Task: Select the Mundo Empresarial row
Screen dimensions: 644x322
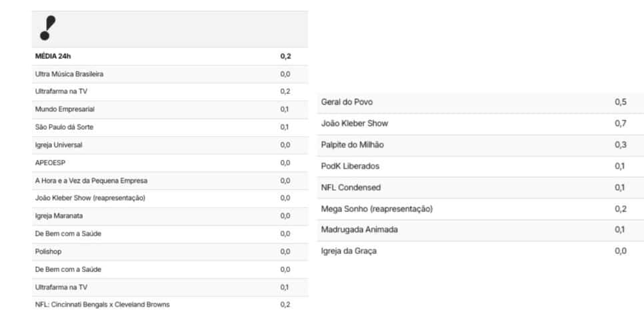Action: point(170,109)
